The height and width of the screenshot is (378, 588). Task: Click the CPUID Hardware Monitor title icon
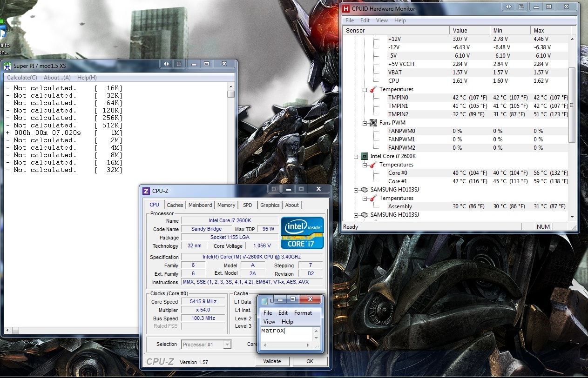coord(346,8)
